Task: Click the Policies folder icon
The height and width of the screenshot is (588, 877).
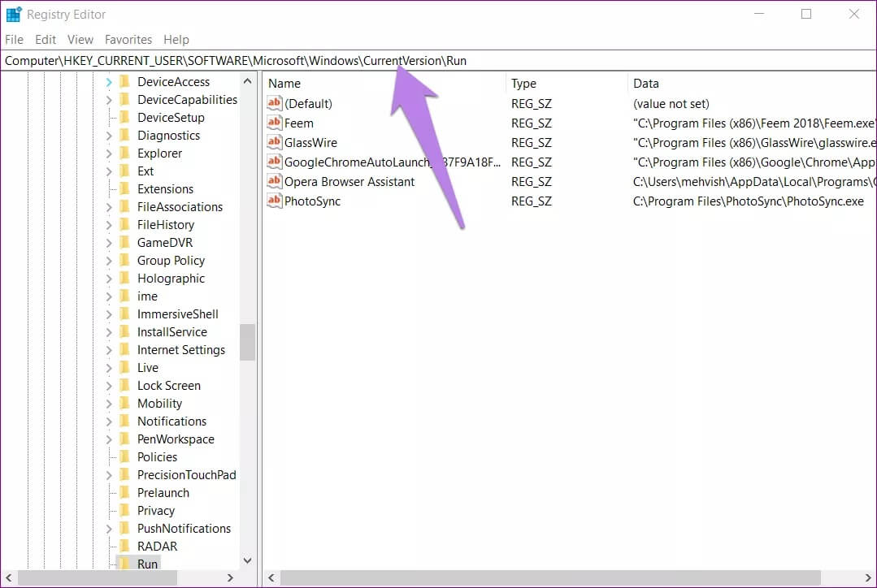Action: click(124, 457)
